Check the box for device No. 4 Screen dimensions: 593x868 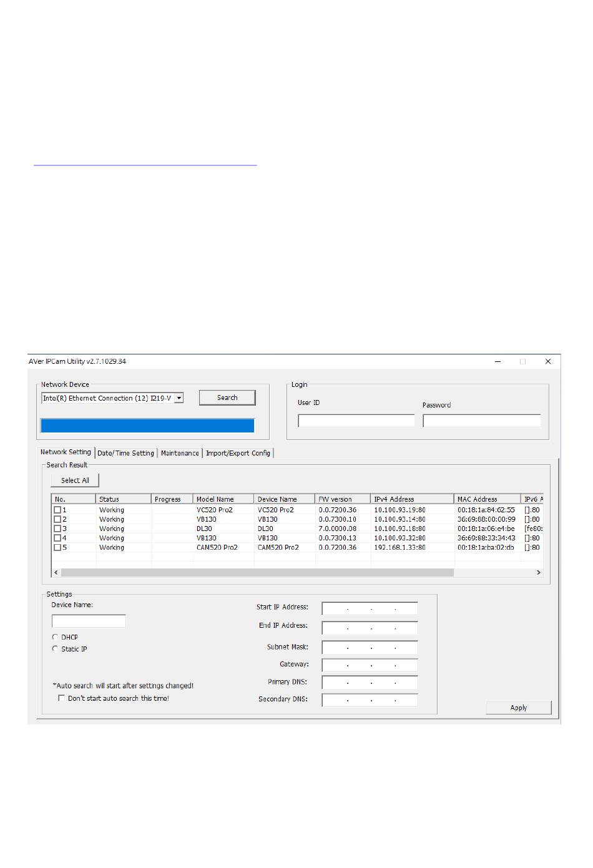click(x=57, y=538)
